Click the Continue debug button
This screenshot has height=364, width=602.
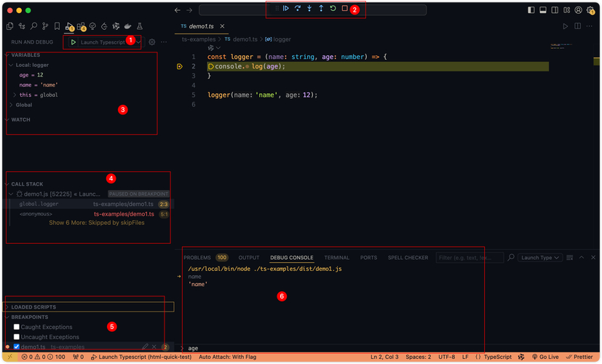[x=286, y=9]
